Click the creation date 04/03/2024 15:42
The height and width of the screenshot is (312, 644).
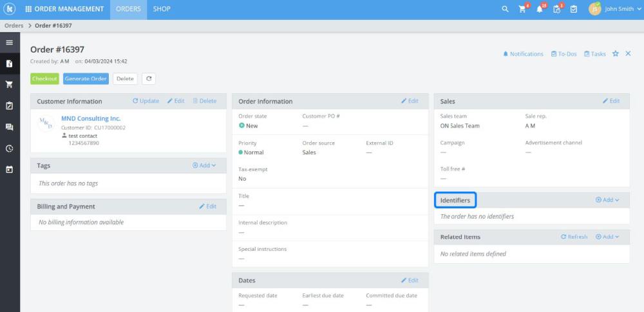(106, 61)
